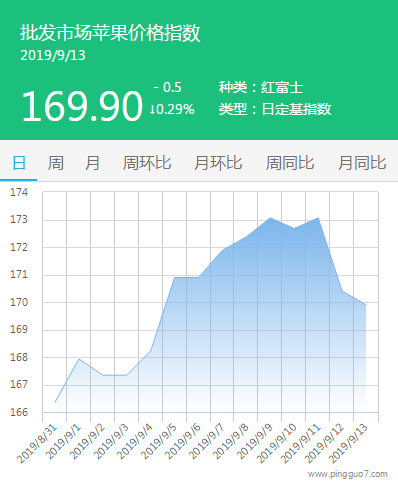This screenshot has width=398, height=483.
Task: Click the x-axis label 2019/9/11
Action: 302,444
